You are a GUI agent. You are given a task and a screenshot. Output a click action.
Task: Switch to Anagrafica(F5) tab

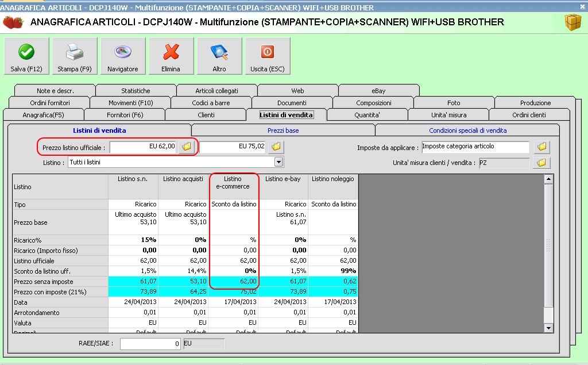coord(44,114)
